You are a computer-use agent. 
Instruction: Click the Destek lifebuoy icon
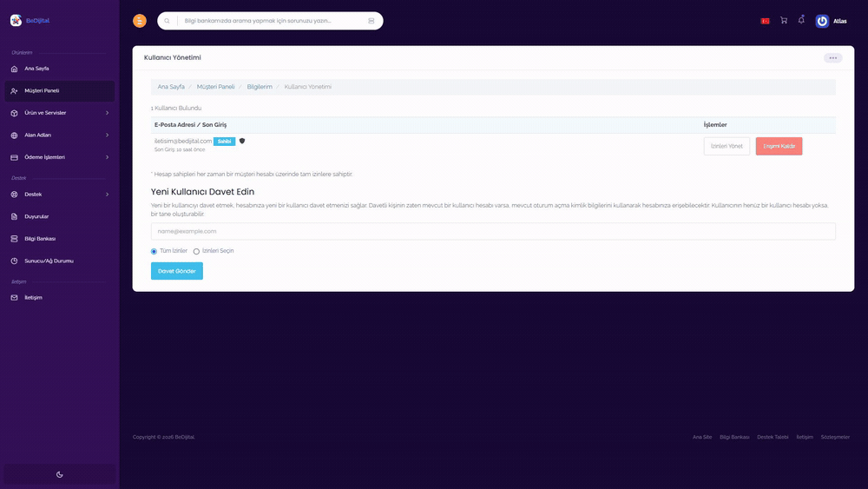pyautogui.click(x=15, y=195)
